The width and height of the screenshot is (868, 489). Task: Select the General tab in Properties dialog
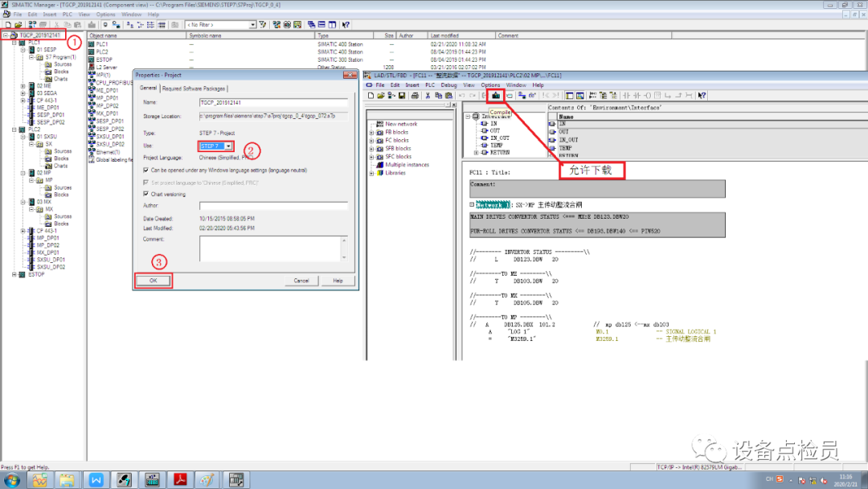tap(148, 88)
